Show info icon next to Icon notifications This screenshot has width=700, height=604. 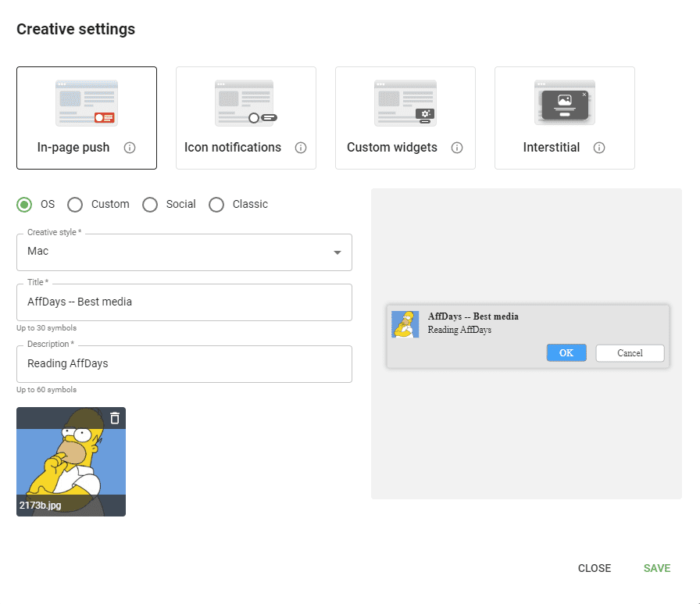coord(301,148)
